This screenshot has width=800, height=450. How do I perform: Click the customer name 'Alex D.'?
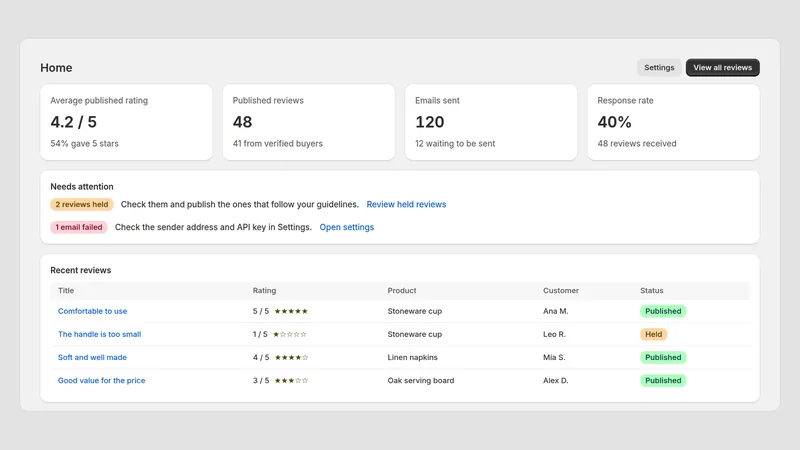pyautogui.click(x=556, y=380)
